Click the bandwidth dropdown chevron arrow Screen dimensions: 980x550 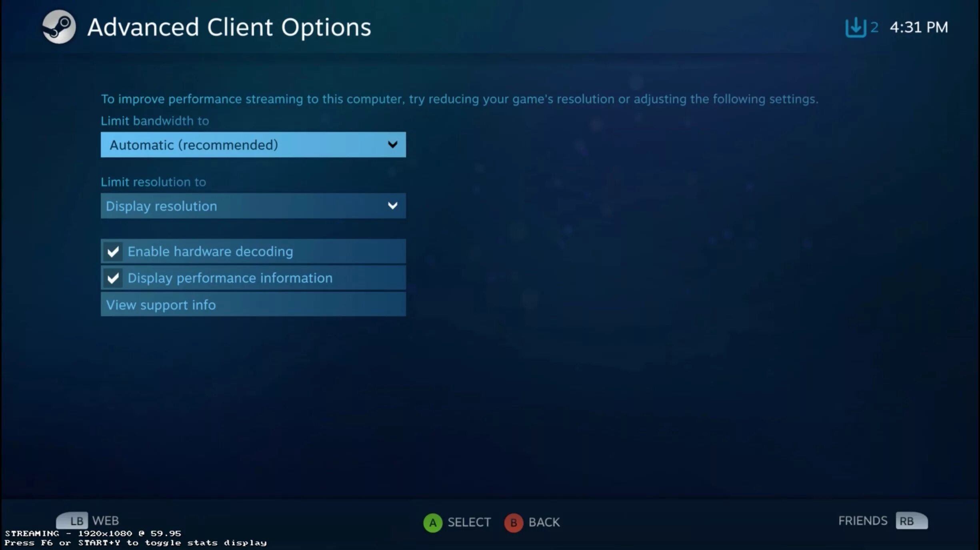[392, 145]
